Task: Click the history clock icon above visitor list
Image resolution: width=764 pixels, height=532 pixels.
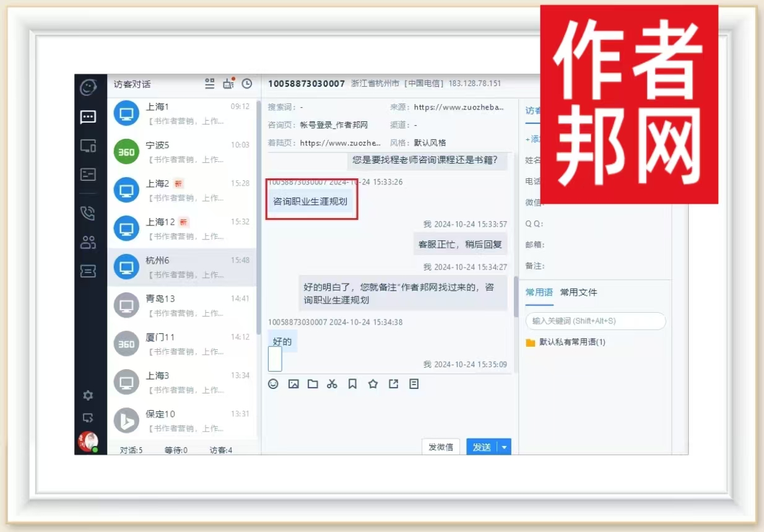Action: coord(246,84)
